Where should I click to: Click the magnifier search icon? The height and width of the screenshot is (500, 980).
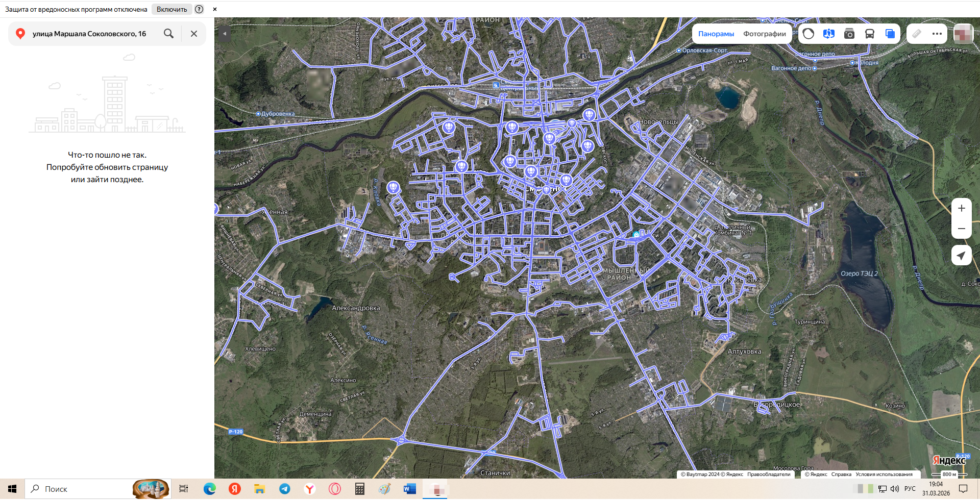click(x=168, y=34)
